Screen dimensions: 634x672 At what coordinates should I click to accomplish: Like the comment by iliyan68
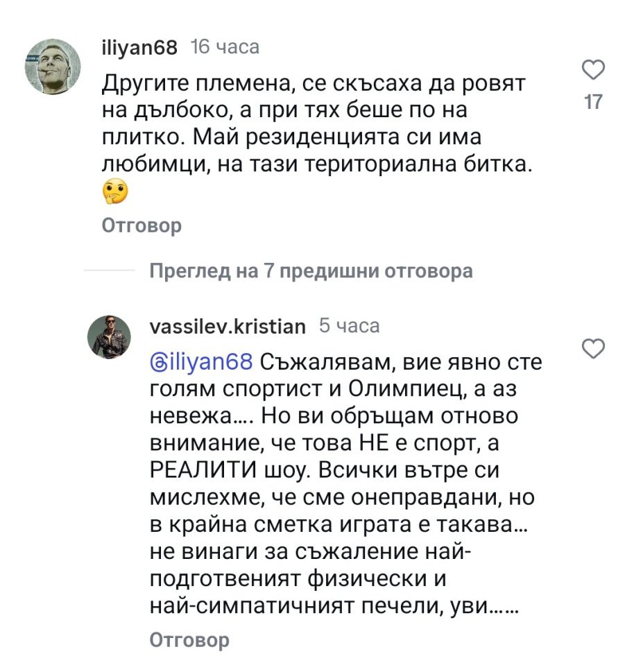coord(593,71)
